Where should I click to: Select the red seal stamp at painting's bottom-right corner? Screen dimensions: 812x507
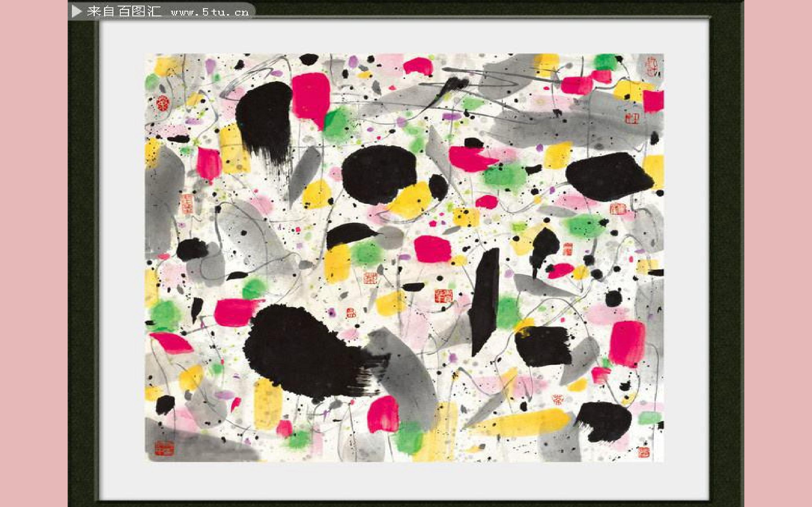click(x=644, y=452)
